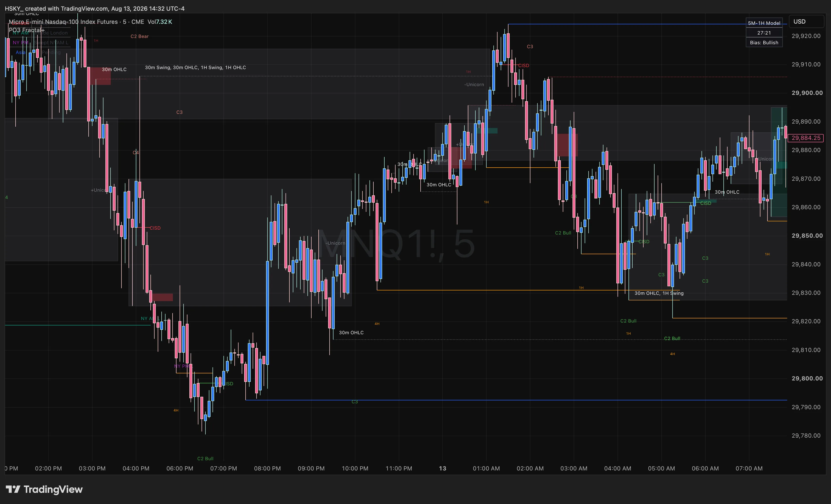
Task: Click the '30m Swing, 30m OHLC, 1H Swing, 1H OHLC' label
Action: [x=195, y=67]
